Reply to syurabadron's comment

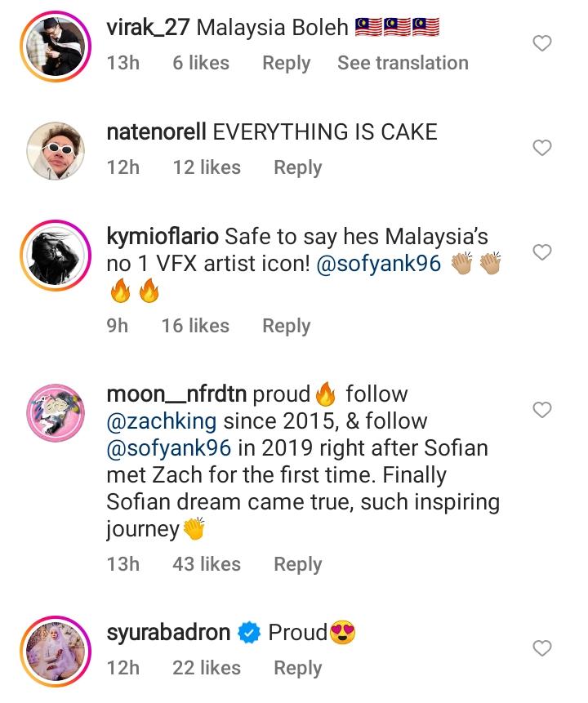(297, 668)
